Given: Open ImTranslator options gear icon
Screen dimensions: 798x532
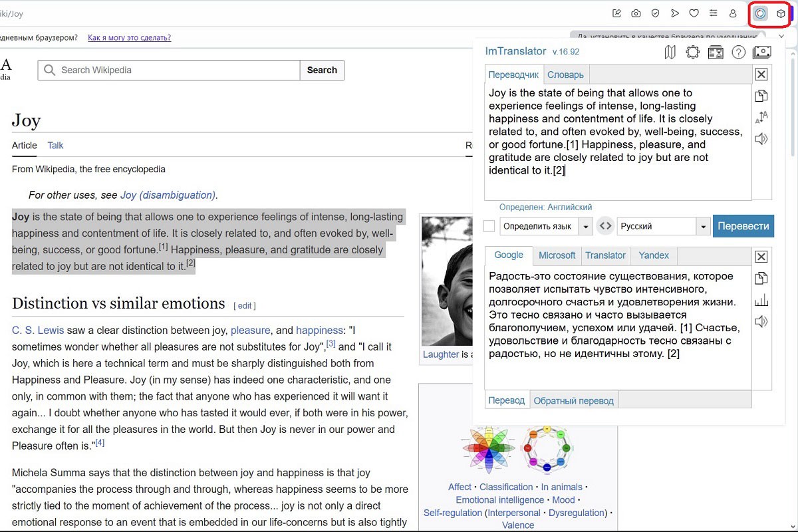Looking at the screenshot, I should 693,53.
